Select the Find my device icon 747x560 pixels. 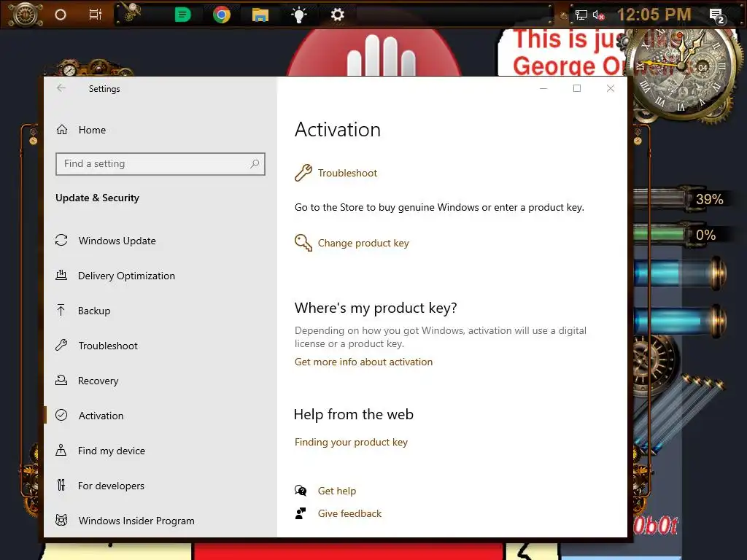pos(61,450)
